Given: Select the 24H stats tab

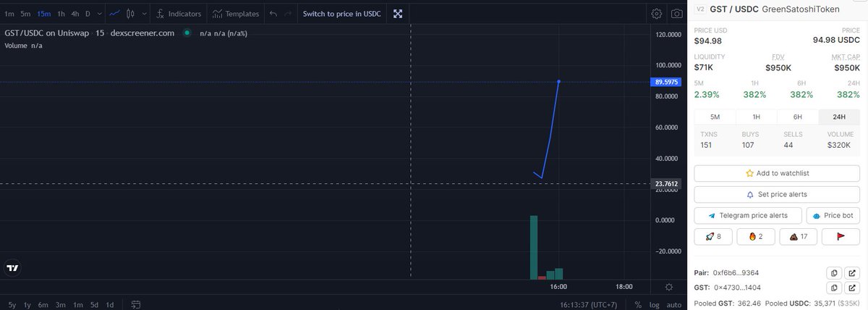Looking at the screenshot, I should (x=839, y=117).
